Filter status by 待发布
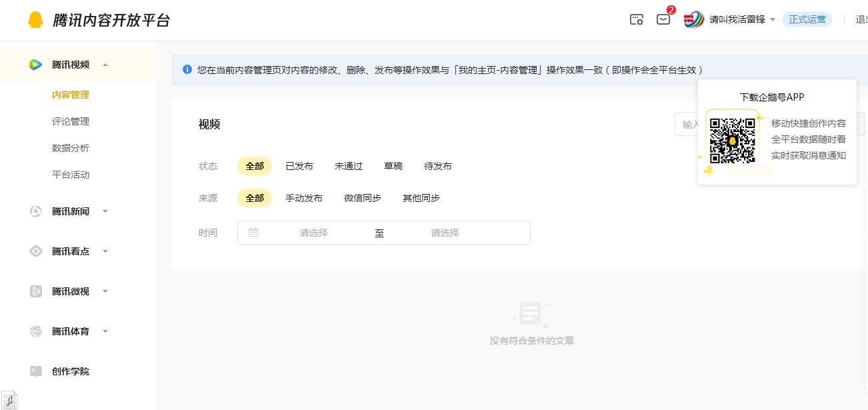 point(438,166)
